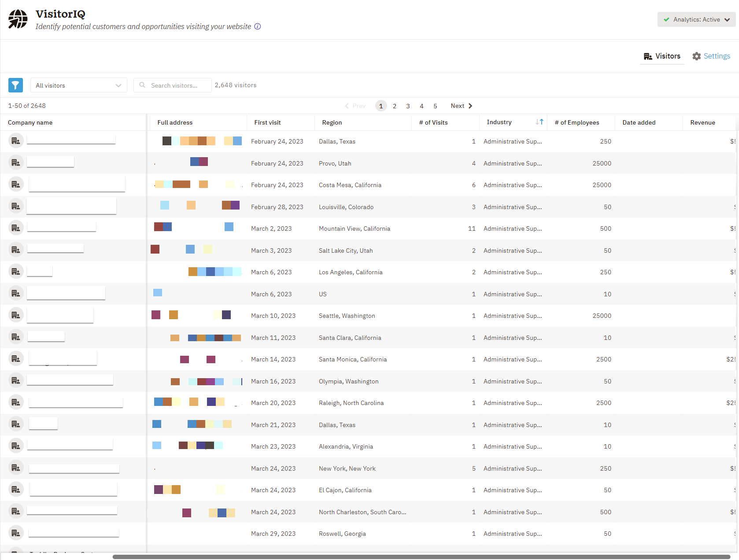Open the Analytics: Active dropdown
Screen dimensions: 739x560
pyautogui.click(x=696, y=19)
